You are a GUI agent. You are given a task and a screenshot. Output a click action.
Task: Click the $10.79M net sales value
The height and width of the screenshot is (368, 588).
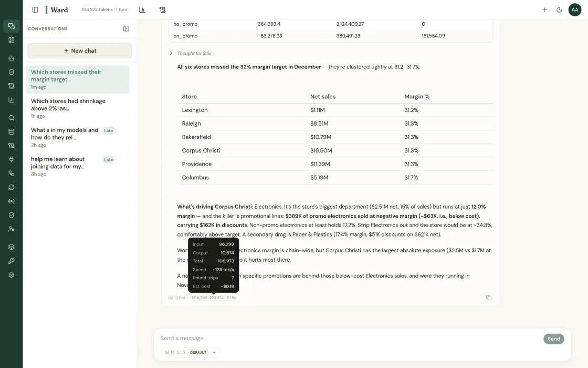coord(321,137)
